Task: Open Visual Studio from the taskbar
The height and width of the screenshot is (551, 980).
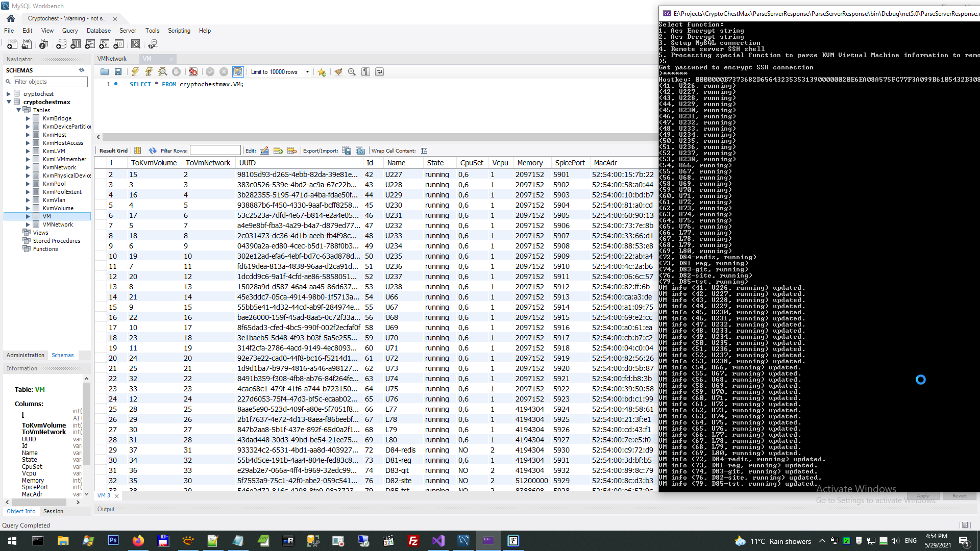Action: click(438, 541)
